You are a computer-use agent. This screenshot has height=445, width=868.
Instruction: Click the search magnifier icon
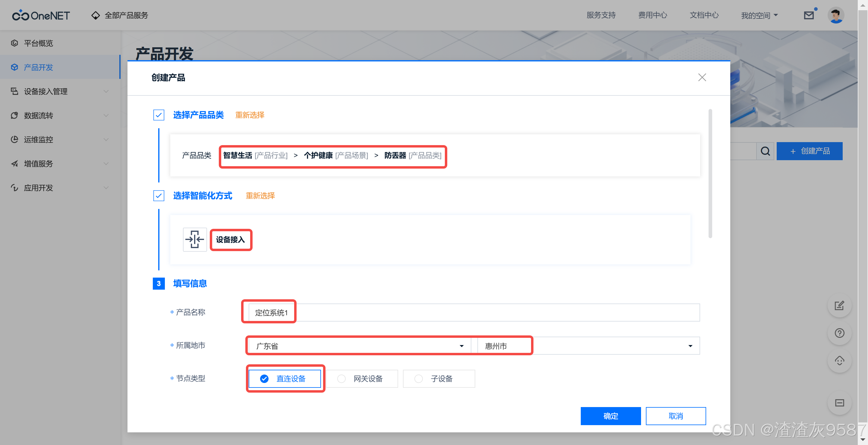click(x=765, y=151)
